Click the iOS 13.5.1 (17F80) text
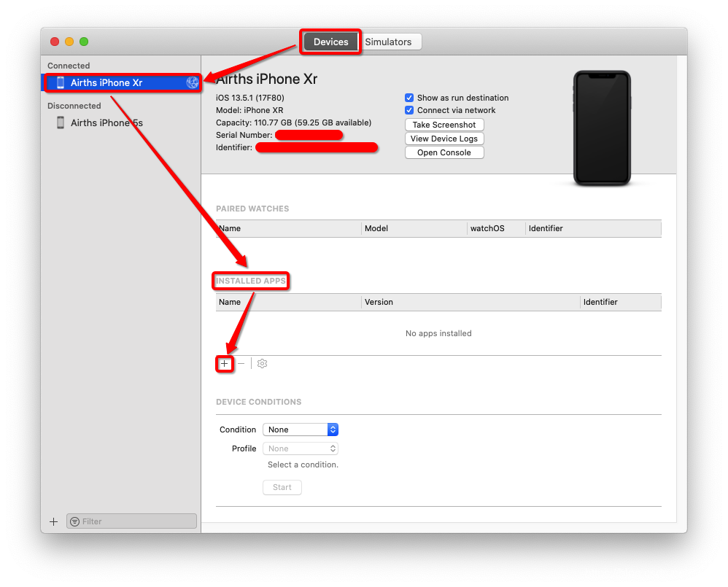728x587 pixels. [249, 98]
